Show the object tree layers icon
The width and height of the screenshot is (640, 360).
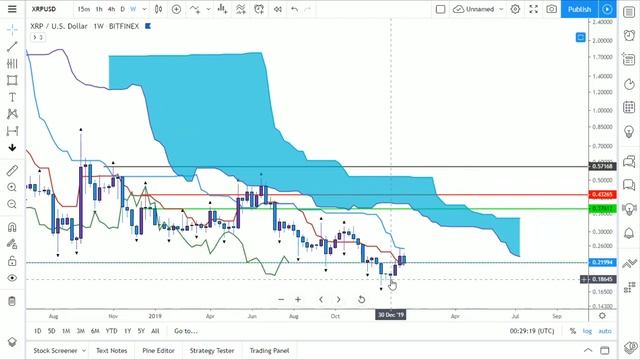coord(12,342)
